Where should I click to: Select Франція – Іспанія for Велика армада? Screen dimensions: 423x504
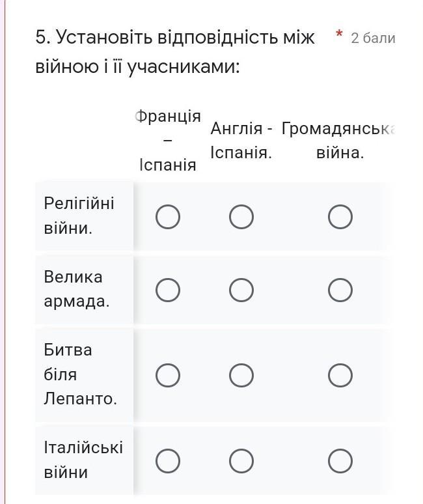[168, 290]
